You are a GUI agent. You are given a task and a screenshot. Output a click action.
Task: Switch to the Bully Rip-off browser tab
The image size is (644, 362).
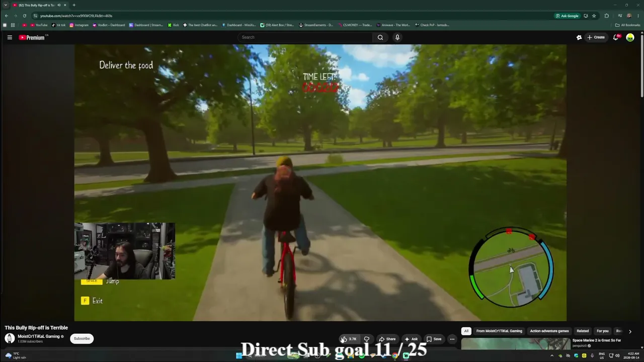(x=37, y=5)
